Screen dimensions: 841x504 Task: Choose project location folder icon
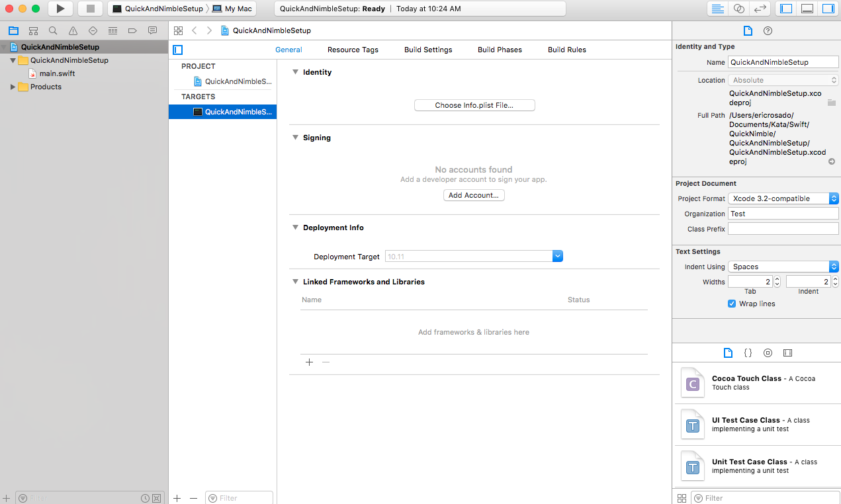pos(832,103)
